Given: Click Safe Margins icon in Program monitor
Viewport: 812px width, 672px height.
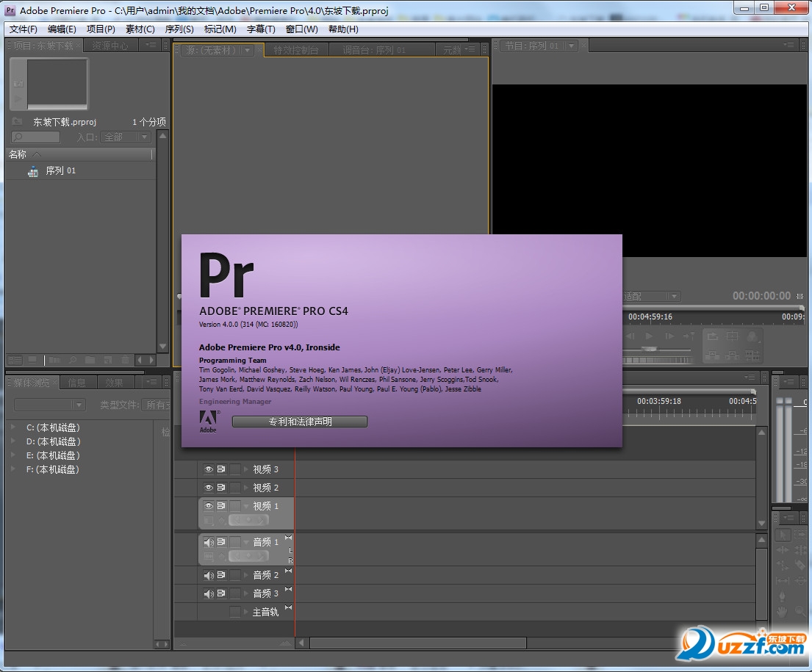Looking at the screenshot, I should tap(732, 336).
